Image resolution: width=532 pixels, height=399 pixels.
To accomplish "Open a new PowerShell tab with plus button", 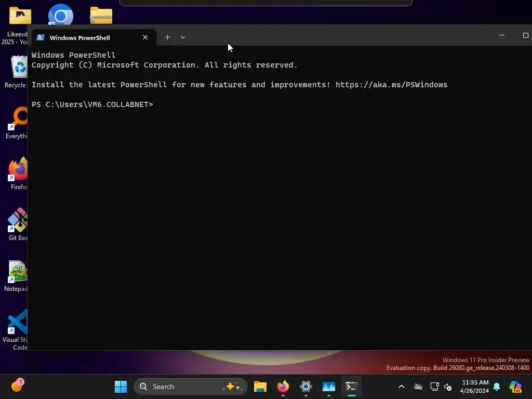I will pyautogui.click(x=167, y=37).
